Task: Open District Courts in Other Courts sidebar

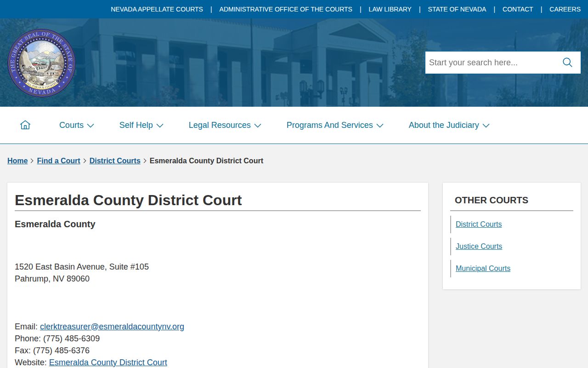Action: (x=479, y=224)
